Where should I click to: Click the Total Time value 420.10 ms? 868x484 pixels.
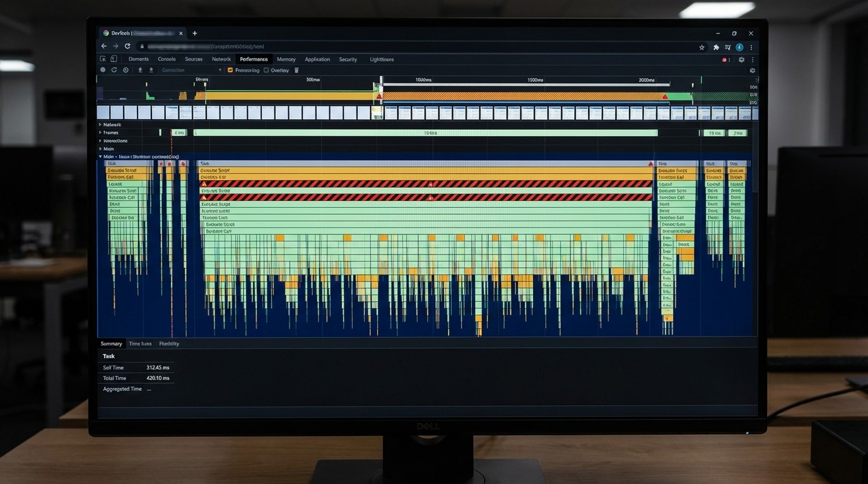[x=158, y=378]
